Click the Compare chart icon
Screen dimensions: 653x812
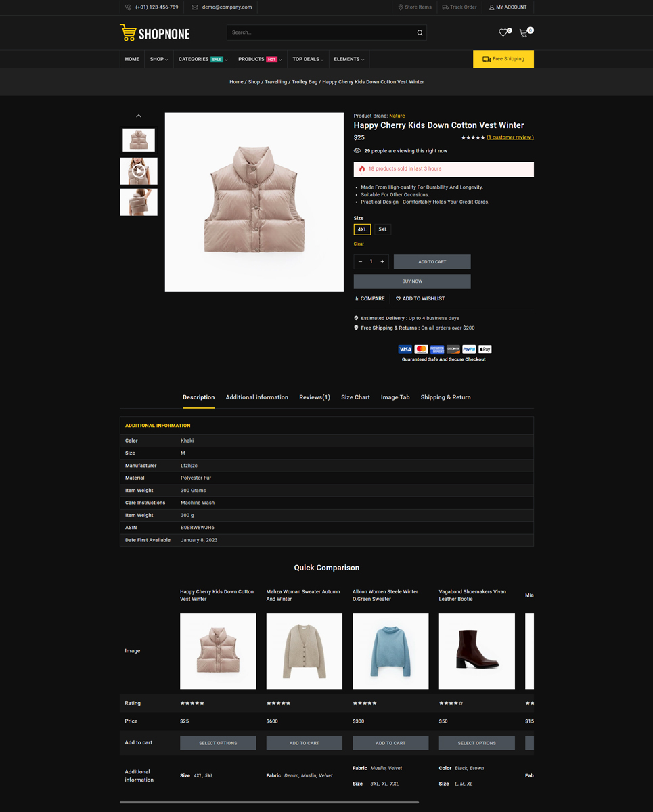point(357,298)
